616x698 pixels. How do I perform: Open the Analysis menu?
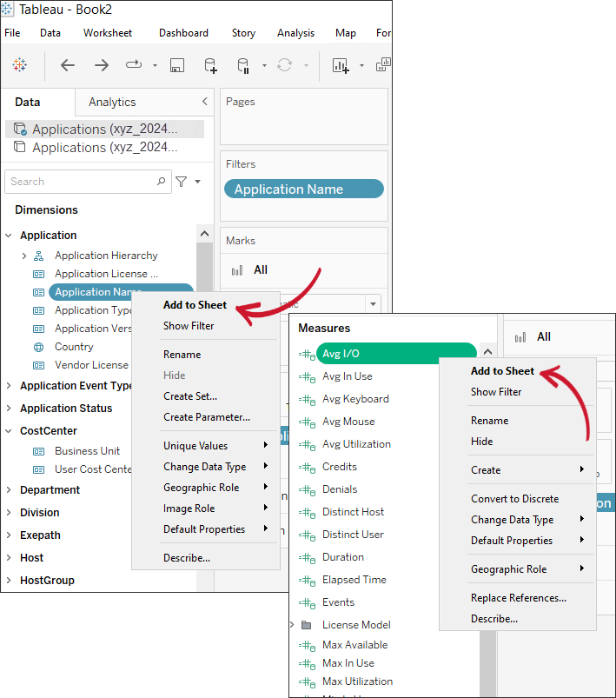(x=295, y=33)
